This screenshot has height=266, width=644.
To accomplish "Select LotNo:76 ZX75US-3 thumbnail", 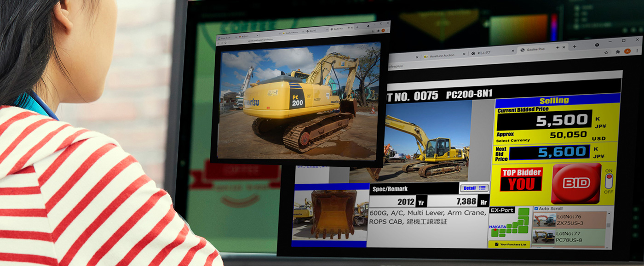I will click(x=544, y=220).
